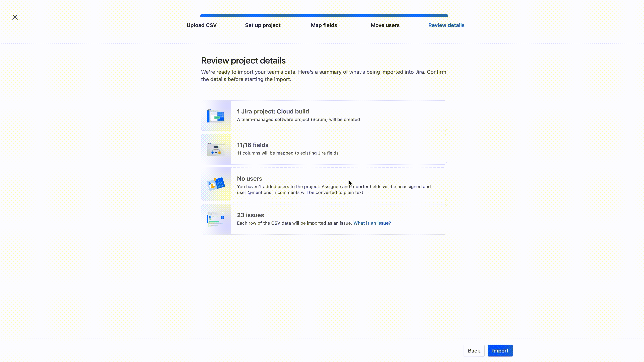Viewport: 644px width, 362px height.
Task: Click the blue wizard progress bar
Action: pos(324,16)
